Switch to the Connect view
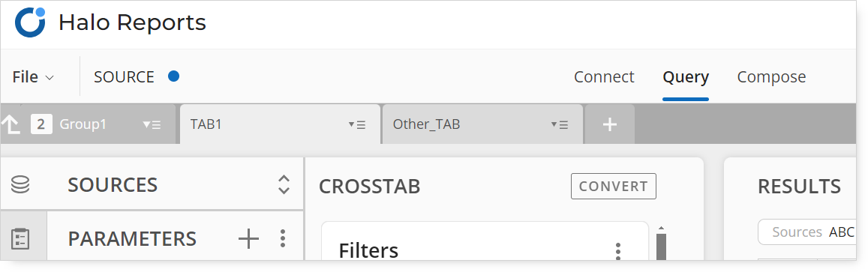 tap(604, 77)
